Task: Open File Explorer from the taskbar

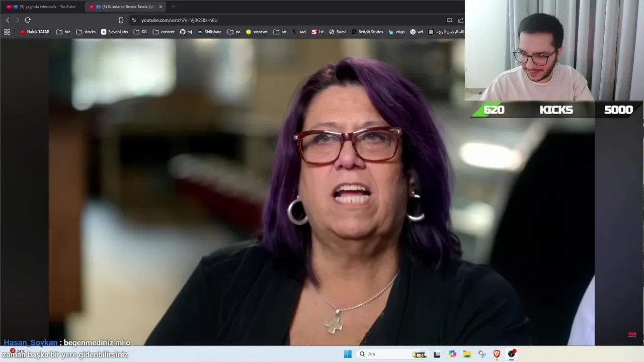Action: tap(467, 354)
